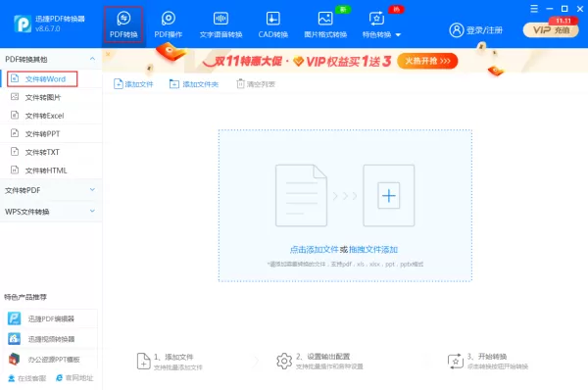Click the 文件转图片 image icon
The image size is (588, 390).
pos(15,97)
